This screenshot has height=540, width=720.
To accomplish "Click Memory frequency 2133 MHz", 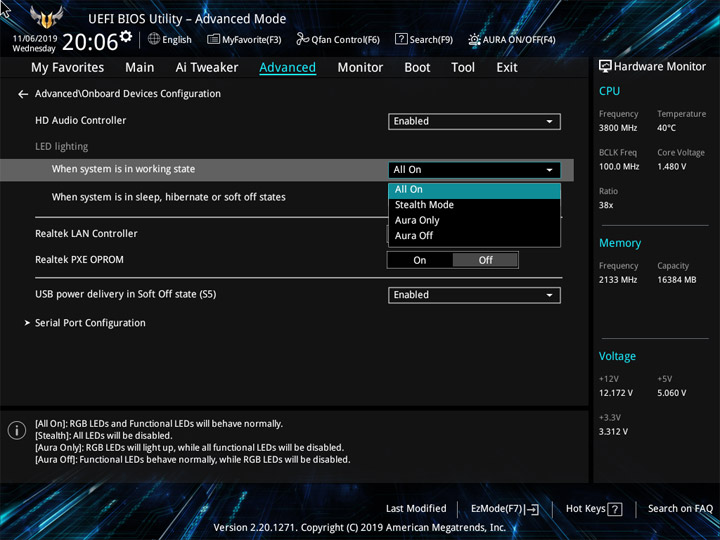I will (x=618, y=280).
